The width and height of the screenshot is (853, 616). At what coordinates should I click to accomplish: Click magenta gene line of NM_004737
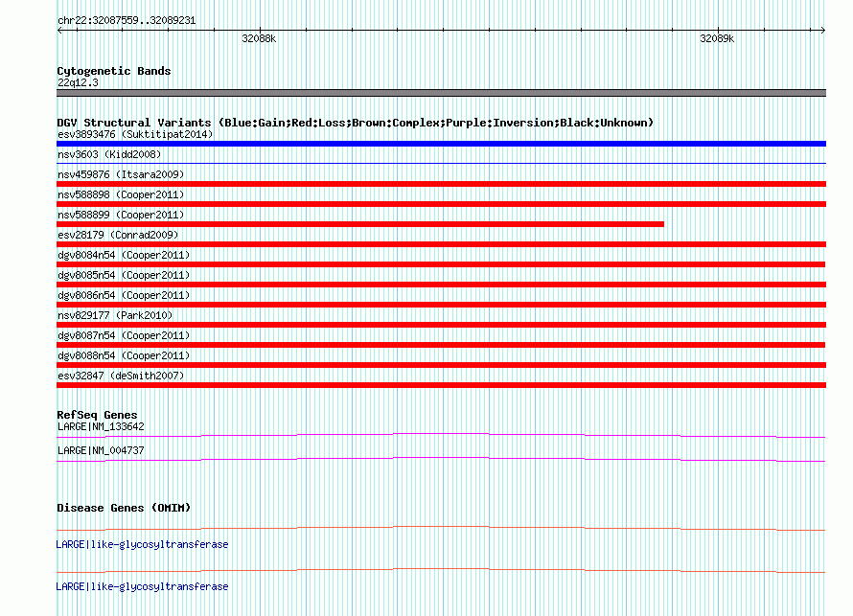(x=441, y=460)
